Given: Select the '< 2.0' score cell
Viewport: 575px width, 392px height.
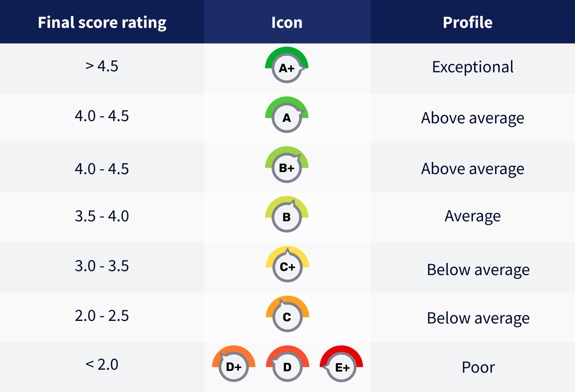Looking at the screenshot, I should (102, 365).
